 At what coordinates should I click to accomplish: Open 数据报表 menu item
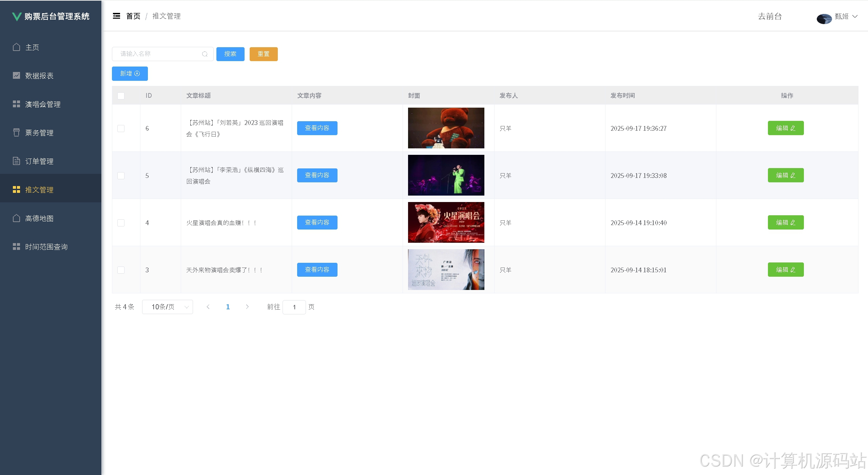[x=51, y=76]
